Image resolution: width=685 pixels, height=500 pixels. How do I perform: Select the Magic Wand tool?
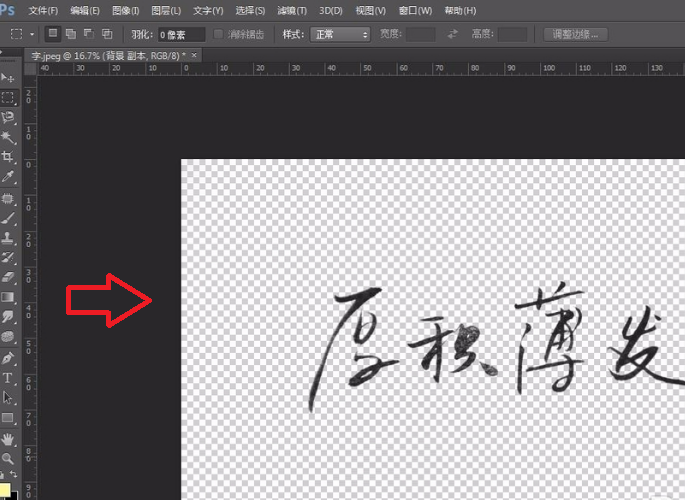pos(8,137)
